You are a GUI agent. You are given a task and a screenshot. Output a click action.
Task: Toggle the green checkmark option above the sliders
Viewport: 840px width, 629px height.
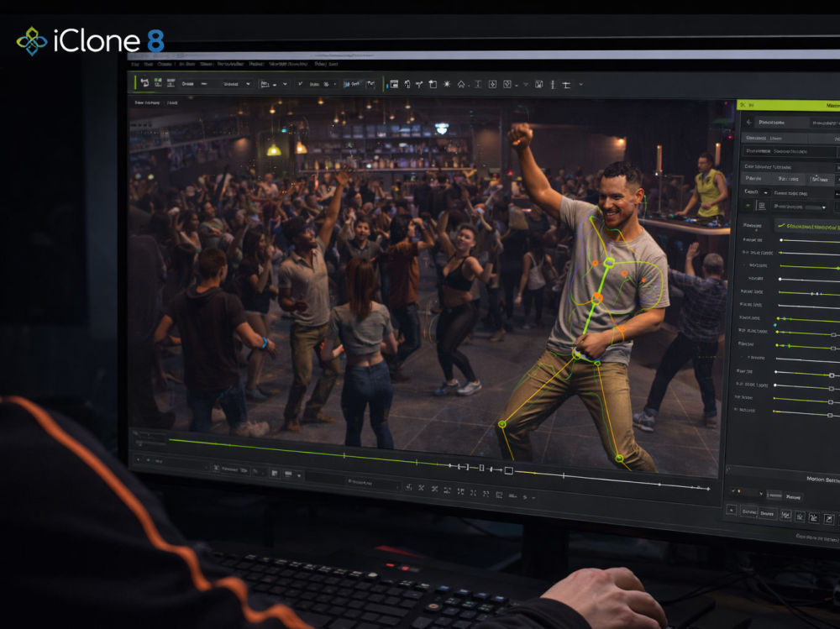click(781, 226)
